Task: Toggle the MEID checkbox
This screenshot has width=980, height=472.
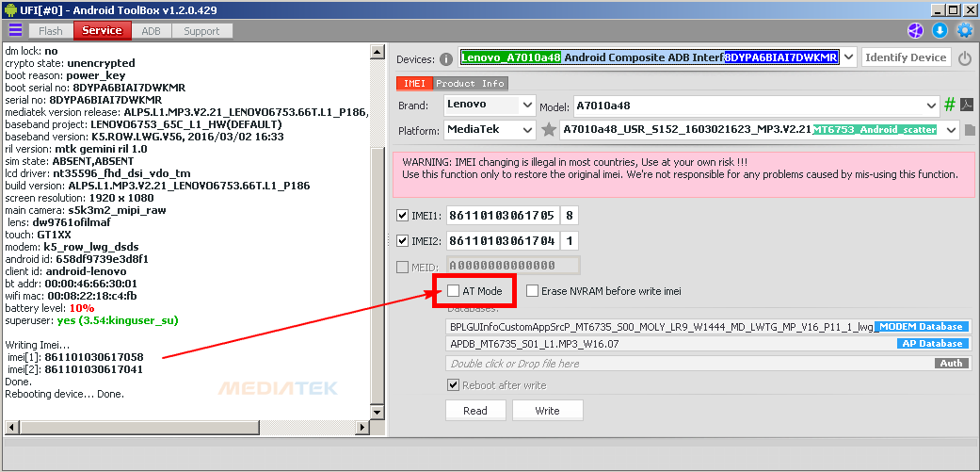Action: (x=402, y=267)
